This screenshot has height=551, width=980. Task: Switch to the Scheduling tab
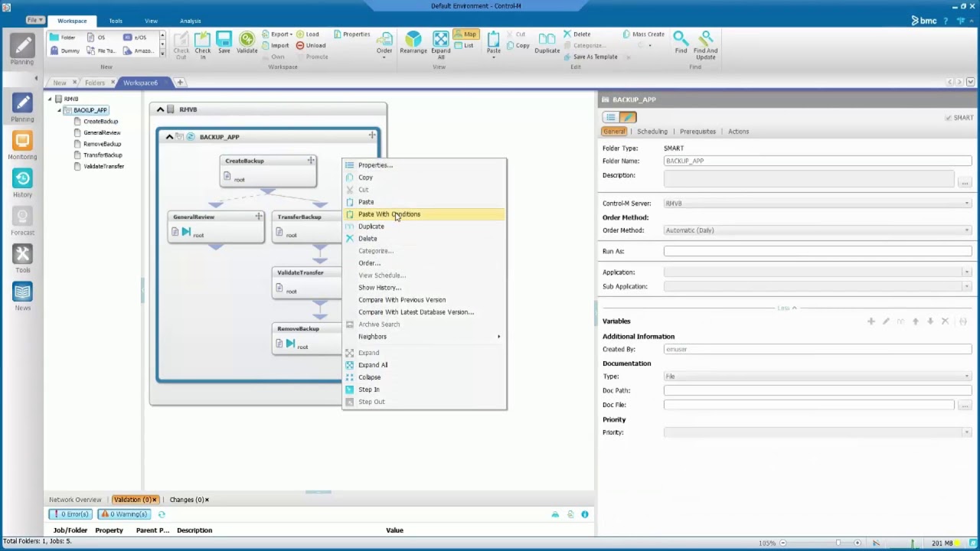(x=652, y=132)
